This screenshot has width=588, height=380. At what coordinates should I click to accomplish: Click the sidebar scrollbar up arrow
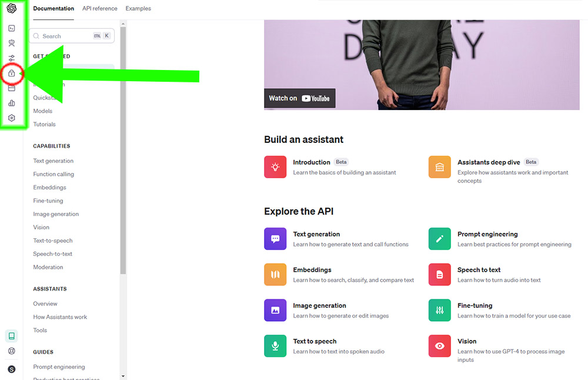(123, 24)
